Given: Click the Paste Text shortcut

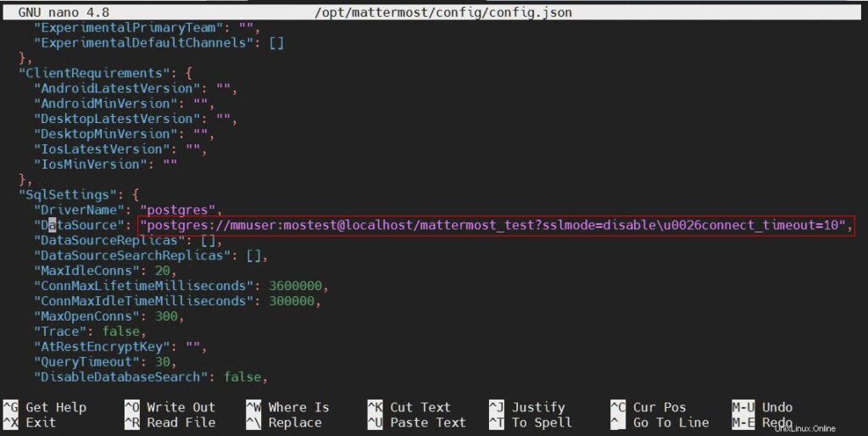Looking at the screenshot, I should click(428, 422).
